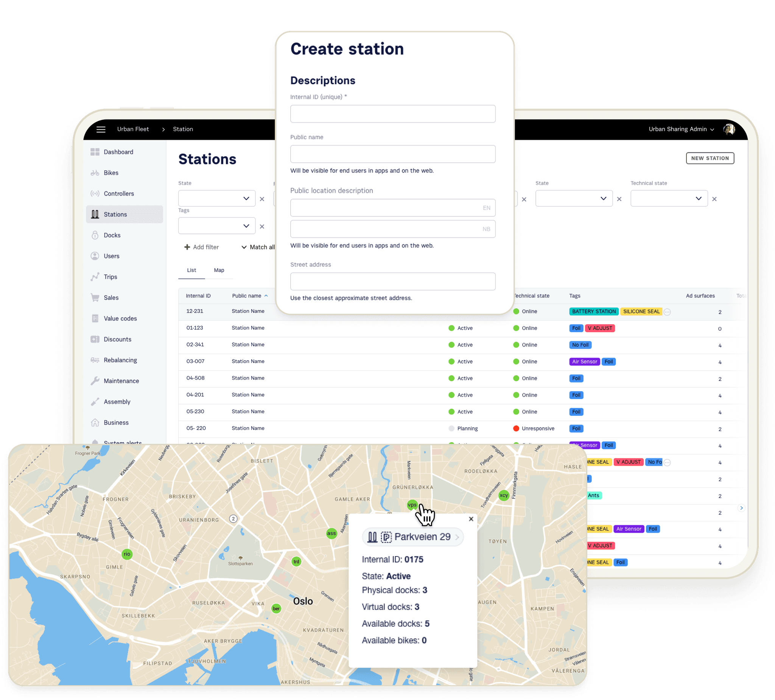This screenshot has width=775, height=700.
Task: Switch to the Map tab
Action: (219, 270)
